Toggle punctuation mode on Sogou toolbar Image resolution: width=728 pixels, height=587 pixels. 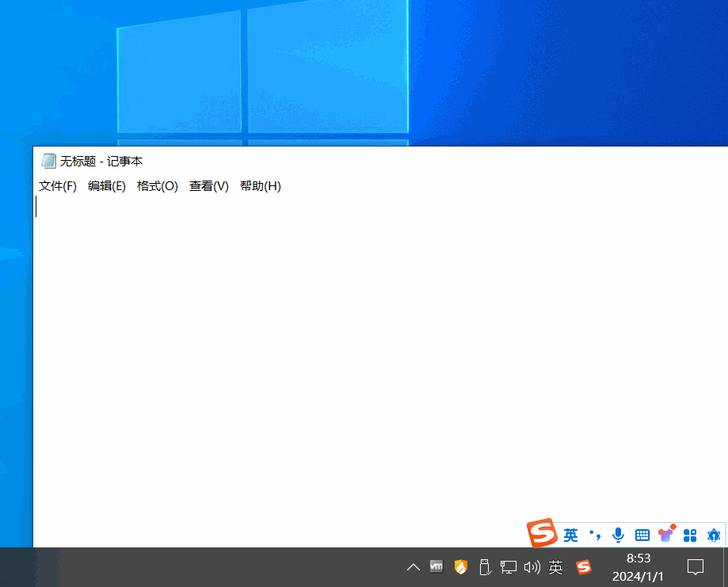tap(595, 535)
